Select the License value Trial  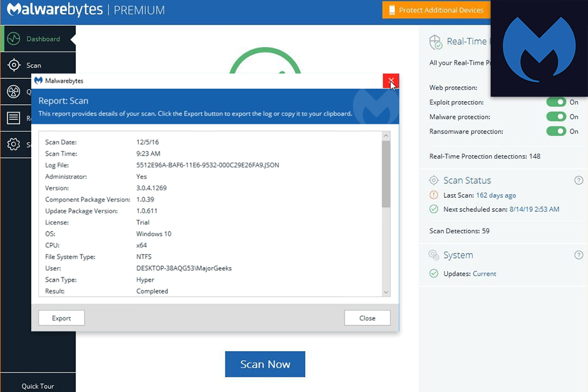pos(143,222)
